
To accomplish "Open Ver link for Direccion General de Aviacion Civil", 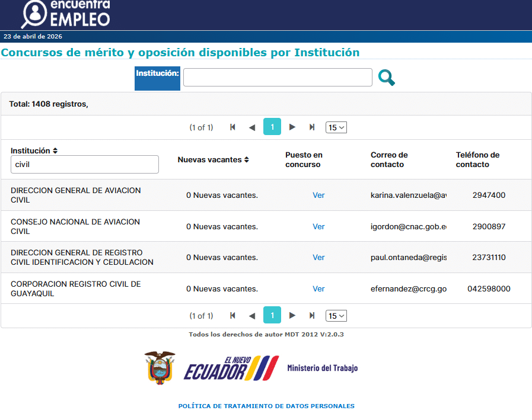I will (x=318, y=195).
